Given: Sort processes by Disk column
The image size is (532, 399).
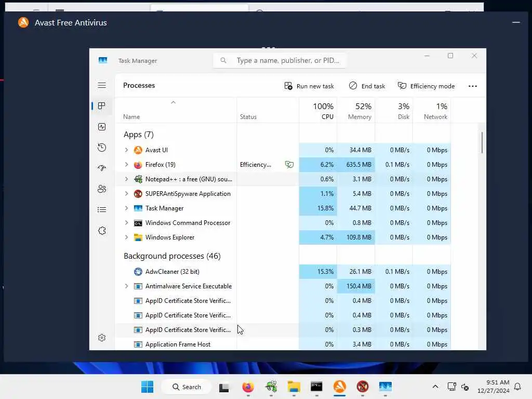Looking at the screenshot, I should 394,110.
